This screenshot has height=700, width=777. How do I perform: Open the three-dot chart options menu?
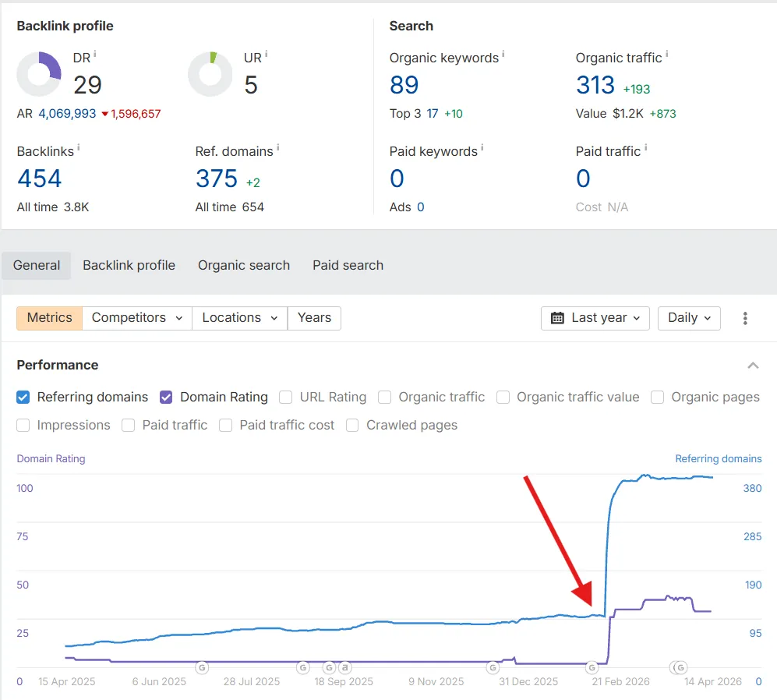coord(745,318)
